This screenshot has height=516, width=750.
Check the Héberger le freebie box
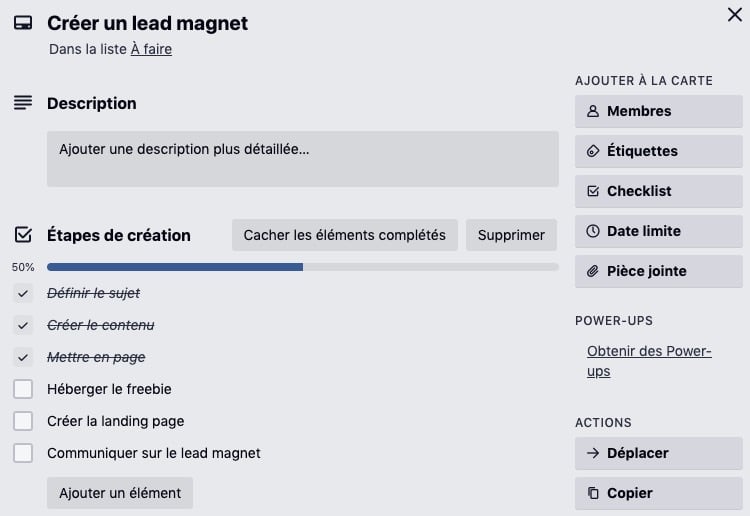(x=23, y=389)
